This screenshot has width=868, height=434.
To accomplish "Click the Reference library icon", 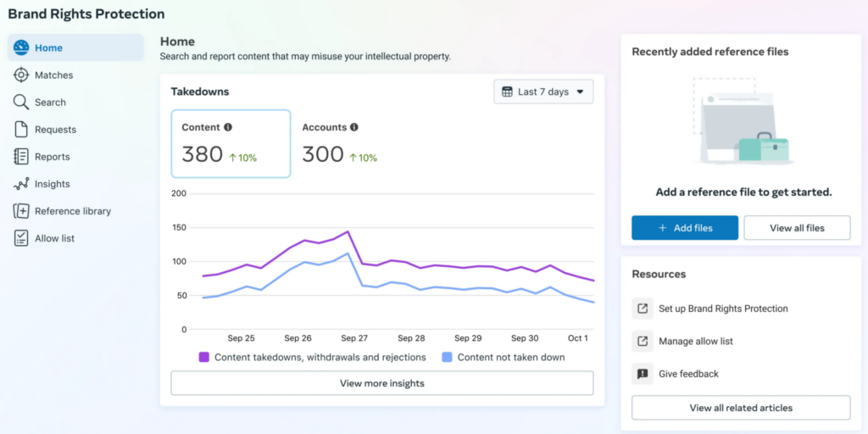I will coord(21,211).
